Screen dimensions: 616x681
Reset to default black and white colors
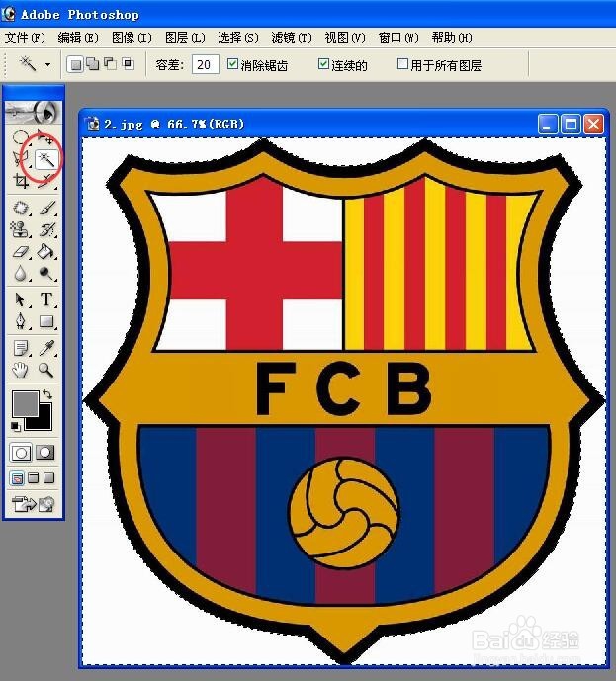[x=16, y=427]
